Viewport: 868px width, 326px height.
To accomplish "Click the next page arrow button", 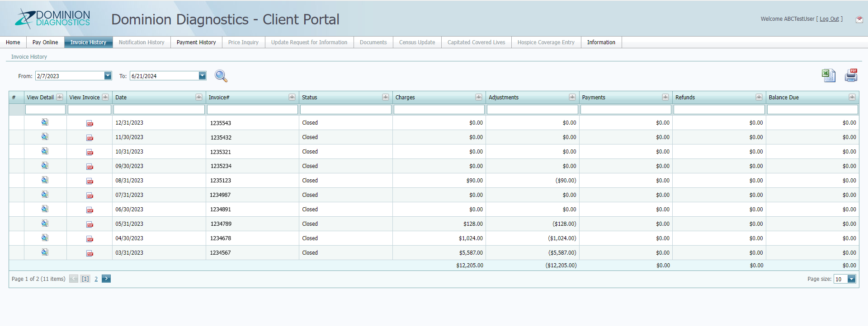I will click(106, 279).
